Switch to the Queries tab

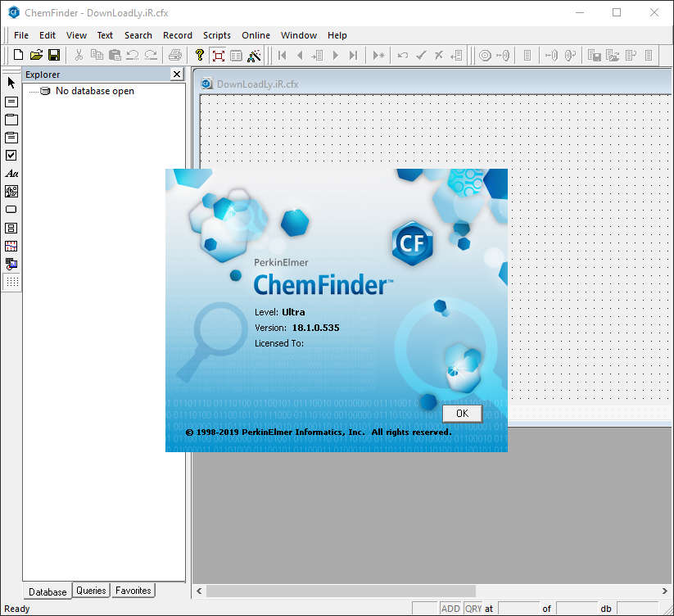[x=91, y=590]
